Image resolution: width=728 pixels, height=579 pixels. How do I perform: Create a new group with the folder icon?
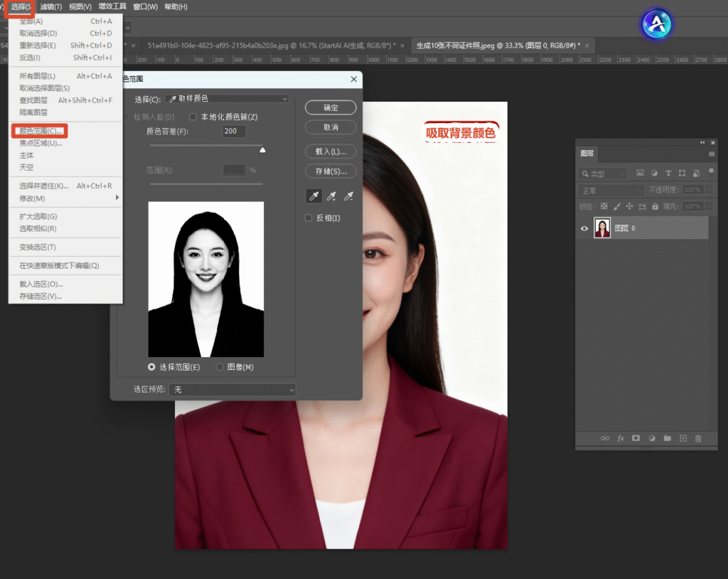pos(667,438)
